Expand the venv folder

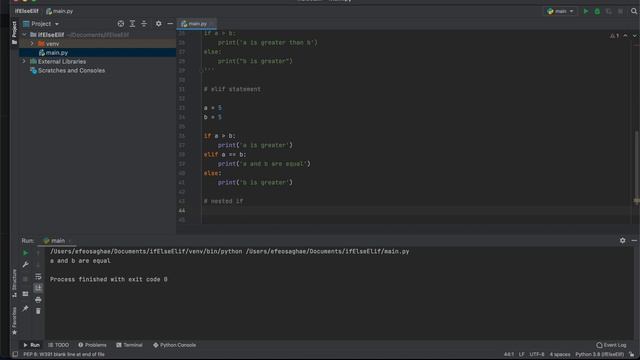(x=32, y=44)
